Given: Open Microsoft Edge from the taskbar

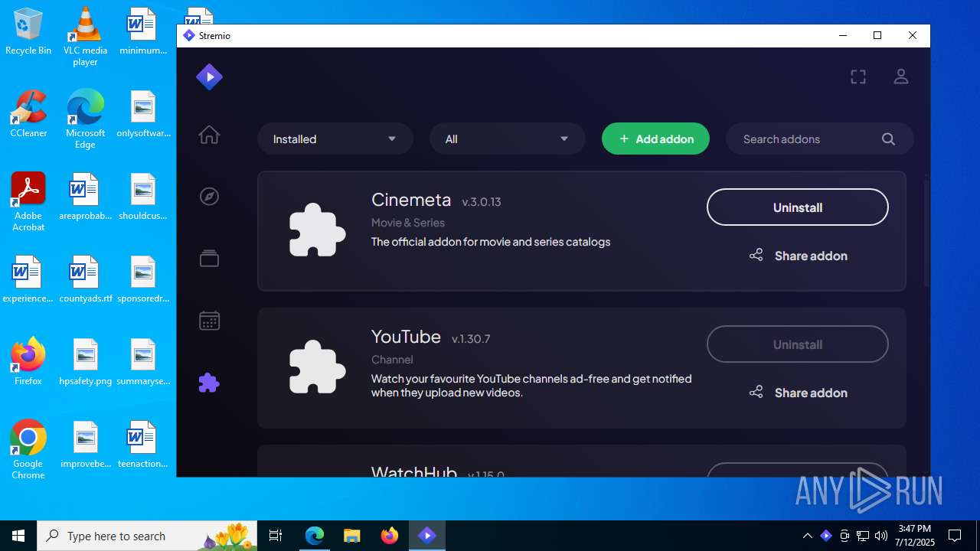Looking at the screenshot, I should 315,536.
